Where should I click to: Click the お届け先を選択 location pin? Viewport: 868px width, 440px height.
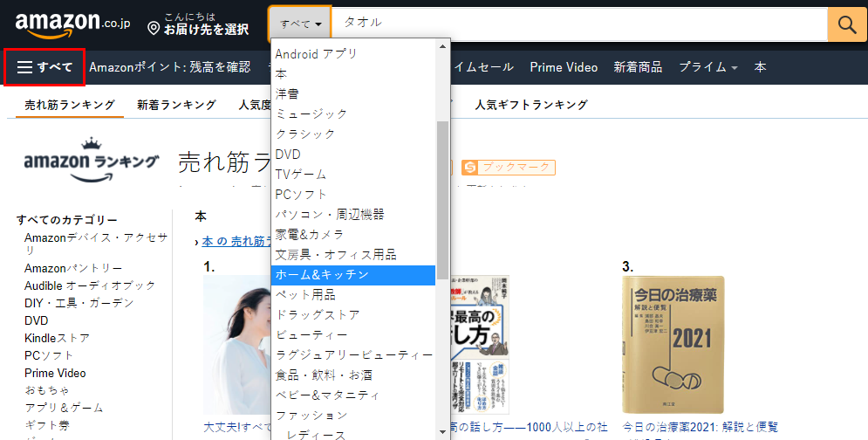tap(154, 28)
